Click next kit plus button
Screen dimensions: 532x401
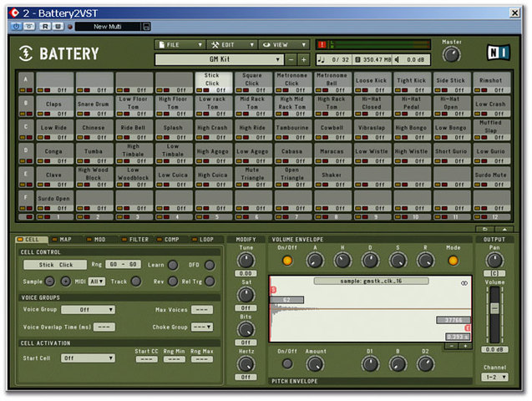(x=304, y=59)
